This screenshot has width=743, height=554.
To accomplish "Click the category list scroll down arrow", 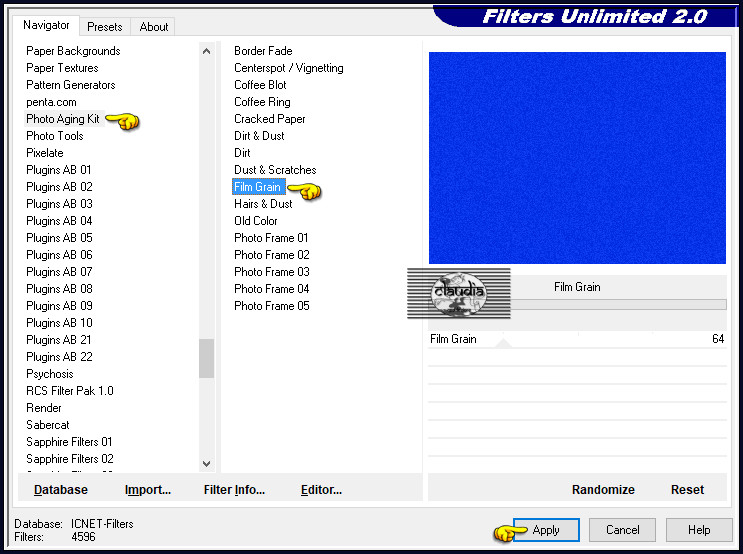I will pyautogui.click(x=206, y=463).
